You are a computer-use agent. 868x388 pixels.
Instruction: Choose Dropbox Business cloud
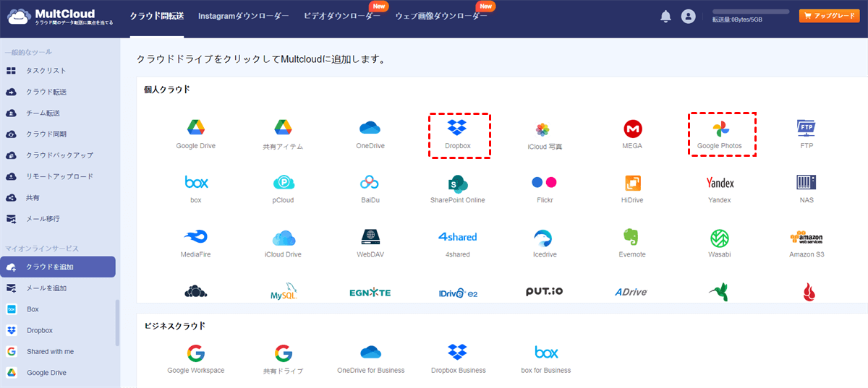point(458,358)
